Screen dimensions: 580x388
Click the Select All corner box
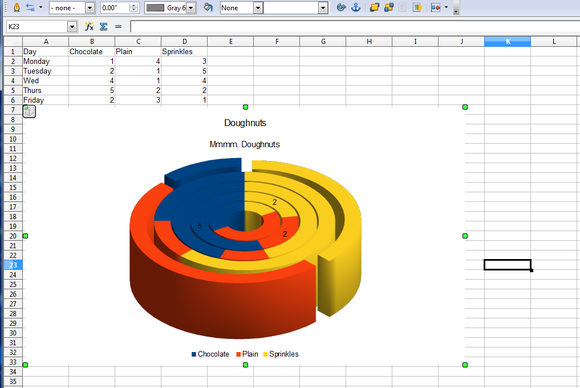pyautogui.click(x=13, y=41)
